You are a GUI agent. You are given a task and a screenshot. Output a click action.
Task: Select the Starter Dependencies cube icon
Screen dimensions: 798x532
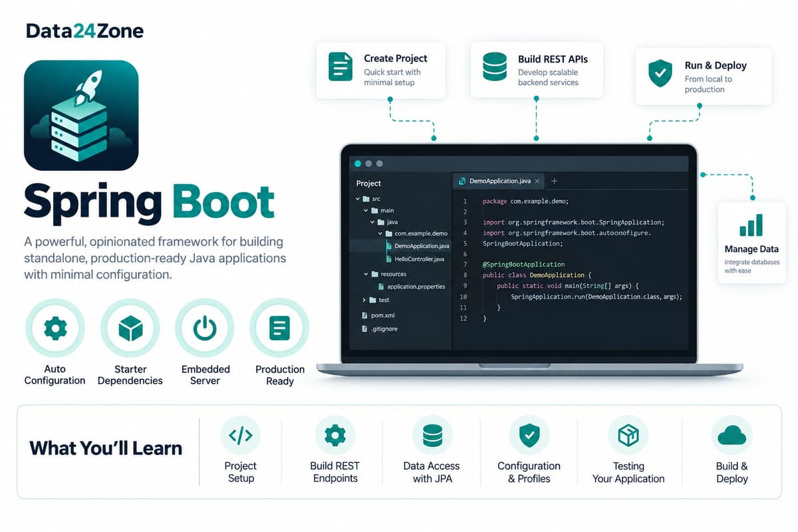click(130, 329)
